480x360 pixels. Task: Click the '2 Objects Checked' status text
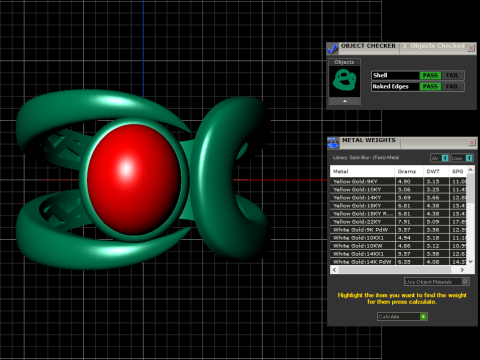coord(433,46)
